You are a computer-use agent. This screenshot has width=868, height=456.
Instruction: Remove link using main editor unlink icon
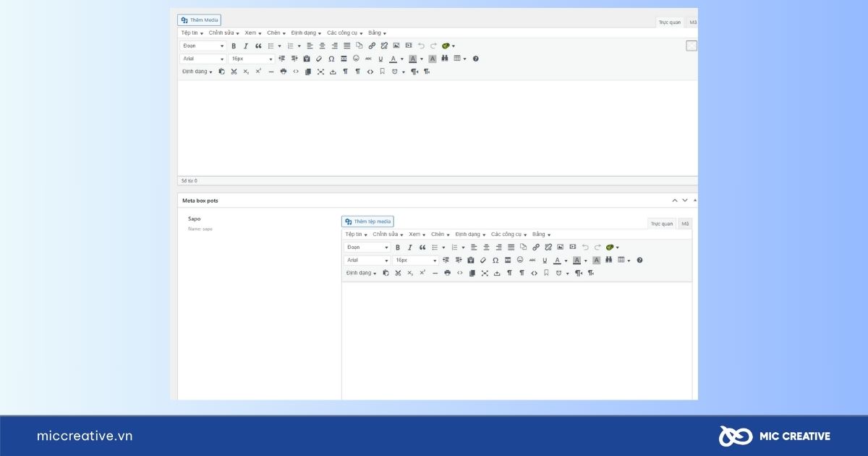point(384,46)
